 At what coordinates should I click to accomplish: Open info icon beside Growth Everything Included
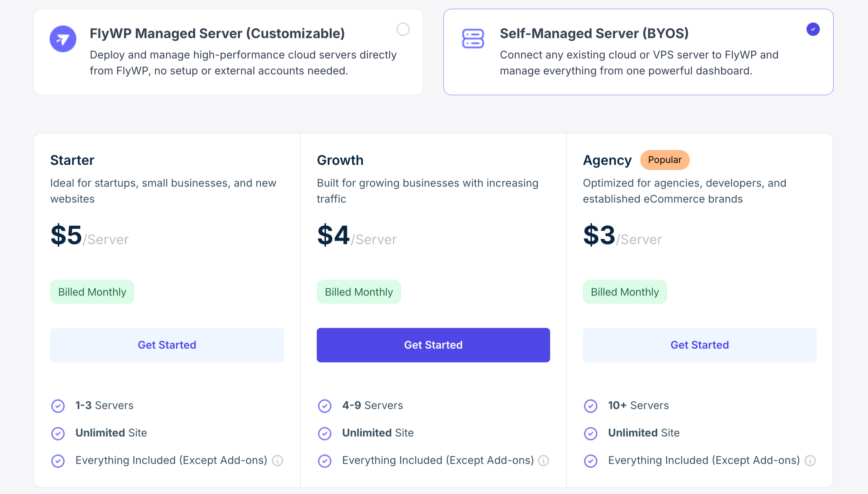click(x=543, y=461)
